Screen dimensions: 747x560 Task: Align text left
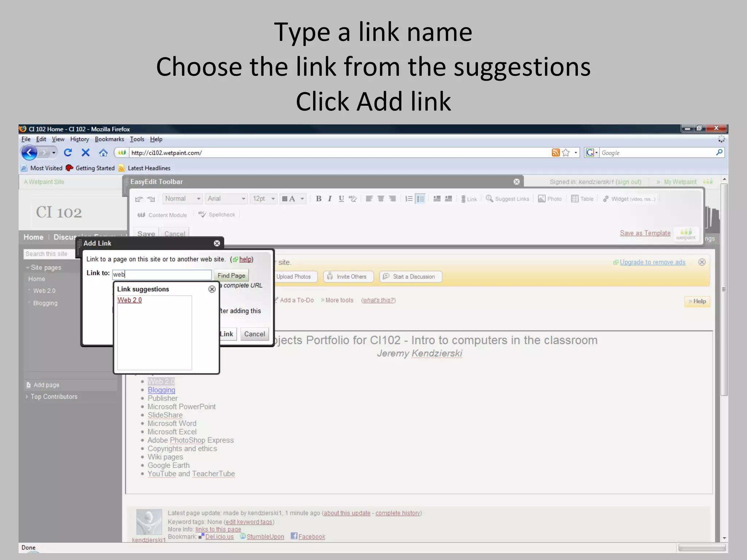pos(369,199)
